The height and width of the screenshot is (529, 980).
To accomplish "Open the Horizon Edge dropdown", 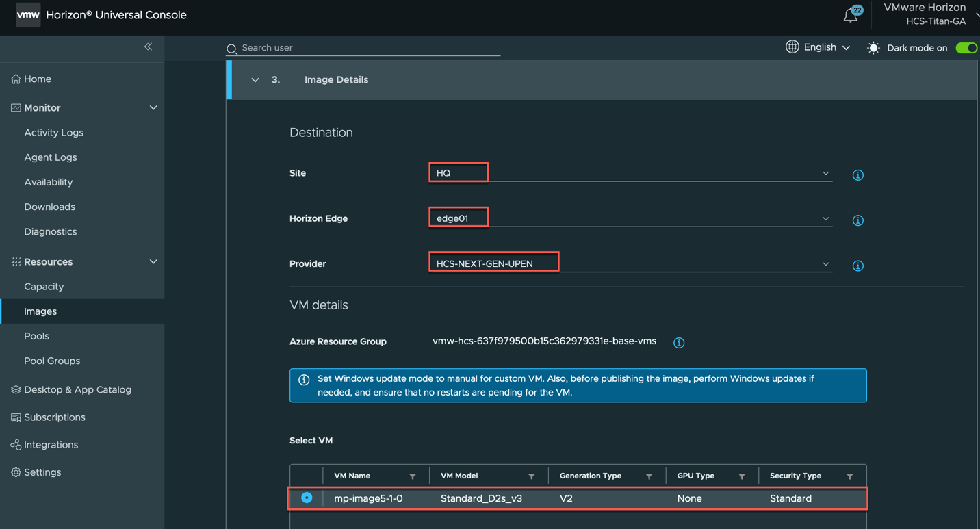I will (631, 218).
